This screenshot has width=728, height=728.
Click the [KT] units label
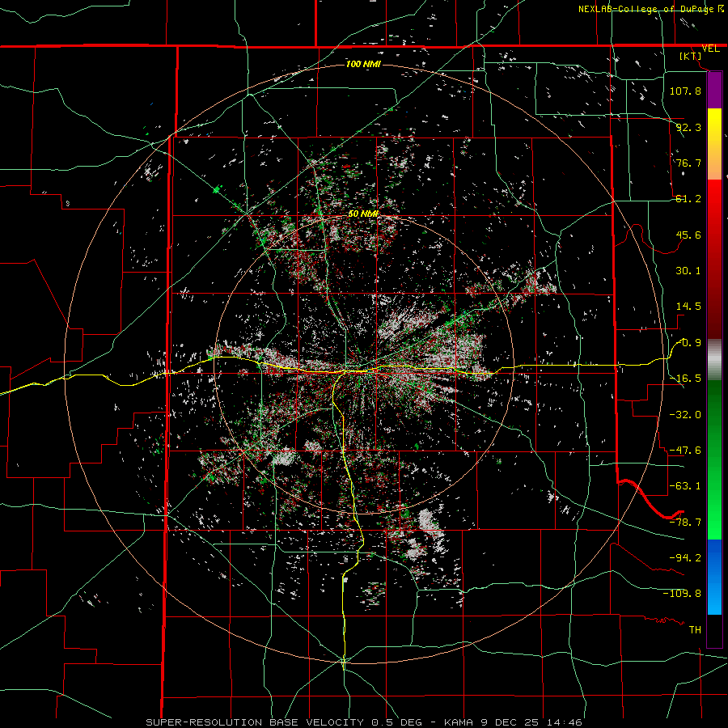(x=691, y=56)
